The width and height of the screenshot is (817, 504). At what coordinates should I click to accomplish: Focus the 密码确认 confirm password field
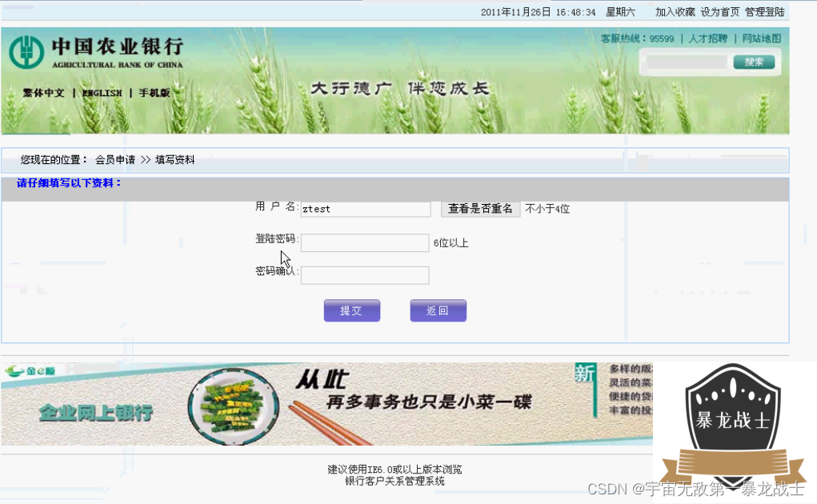[x=365, y=275]
